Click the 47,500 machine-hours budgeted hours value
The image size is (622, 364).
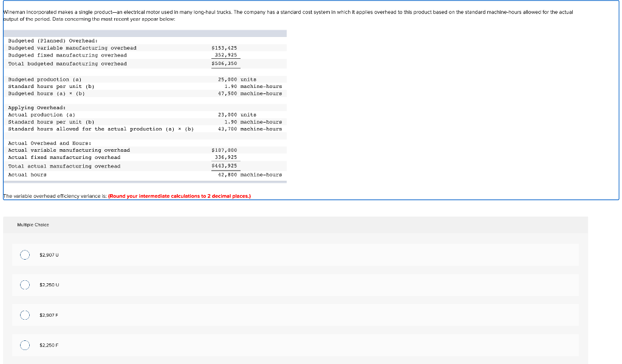click(x=250, y=93)
